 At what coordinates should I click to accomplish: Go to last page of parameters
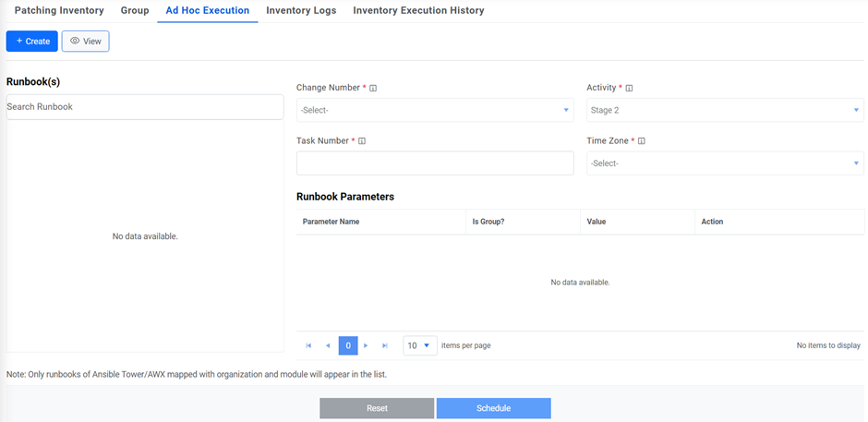385,345
